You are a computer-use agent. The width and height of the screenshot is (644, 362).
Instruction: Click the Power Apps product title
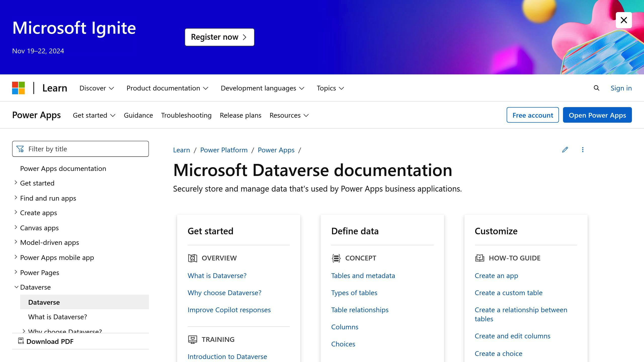click(x=36, y=115)
